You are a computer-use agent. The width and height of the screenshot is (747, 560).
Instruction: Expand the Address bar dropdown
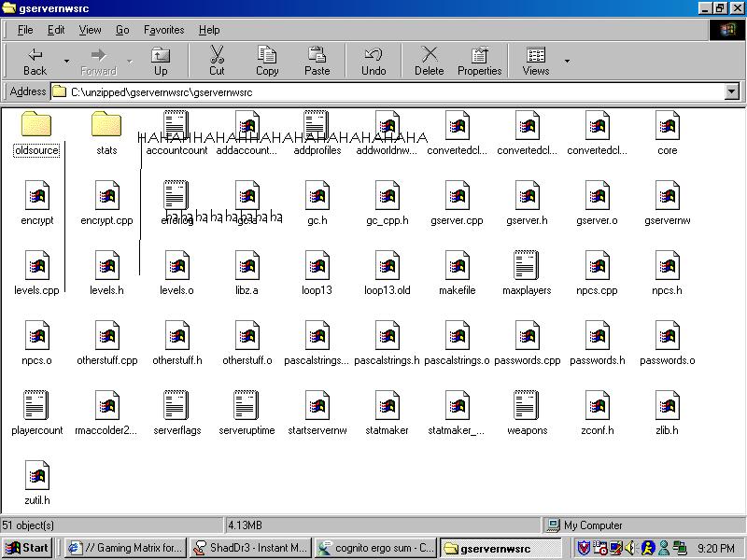pyautogui.click(x=731, y=91)
